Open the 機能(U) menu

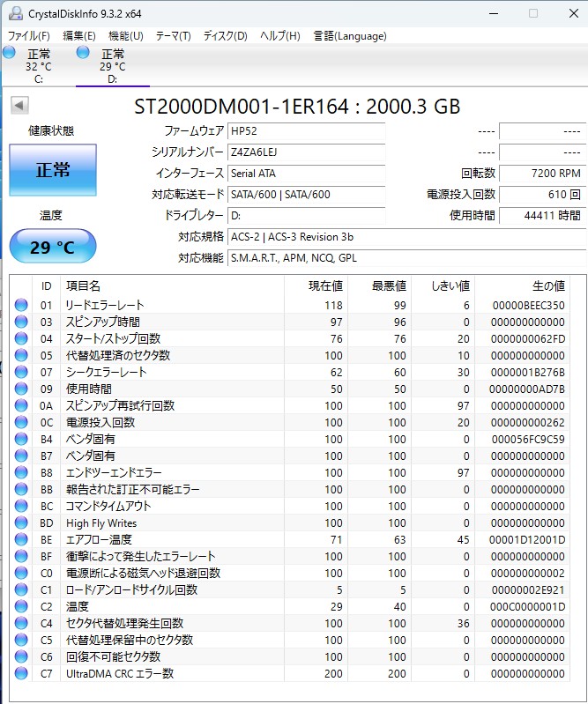point(126,36)
